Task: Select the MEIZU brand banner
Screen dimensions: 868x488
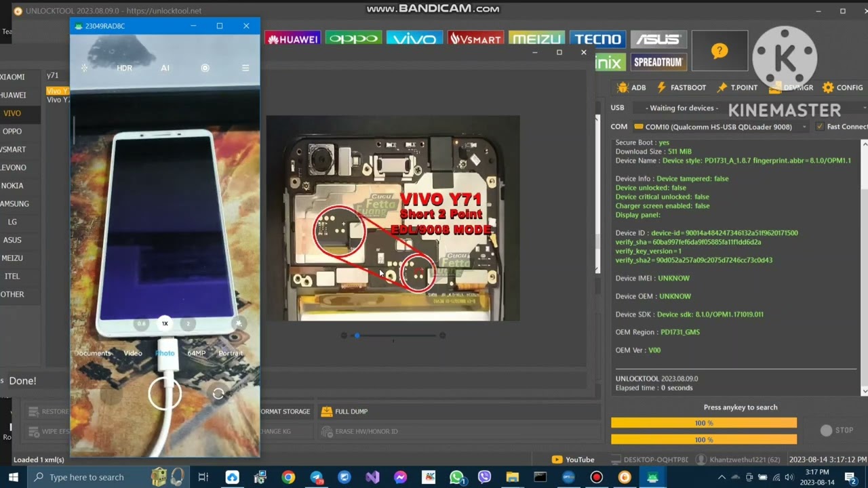Action: 536,39
